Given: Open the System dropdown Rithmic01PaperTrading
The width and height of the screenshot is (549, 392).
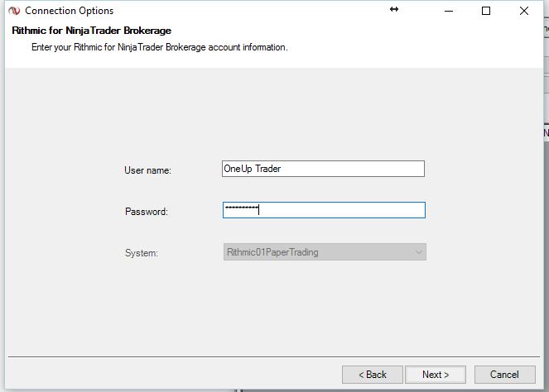Looking at the screenshot, I should pyautogui.click(x=325, y=252).
